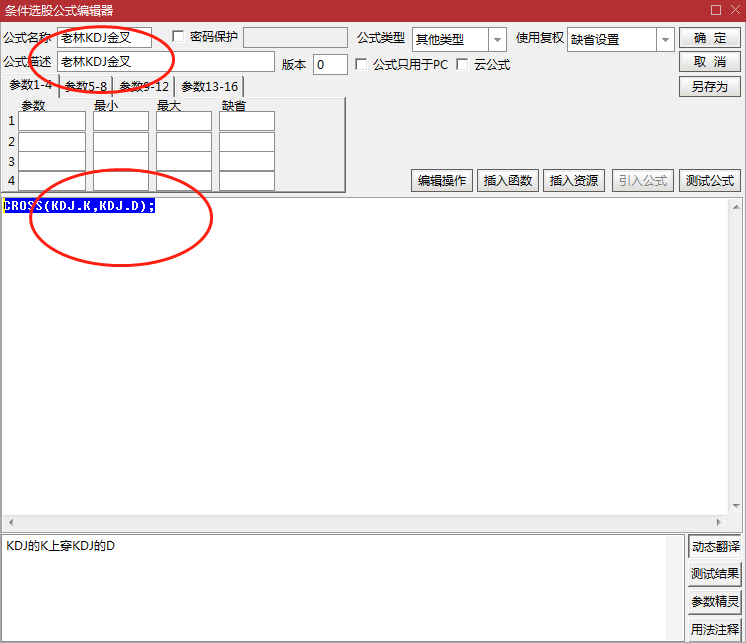Image resolution: width=746 pixels, height=643 pixels.
Task: Click the horizontal scrollbar left arrow
Action: [x=10, y=522]
